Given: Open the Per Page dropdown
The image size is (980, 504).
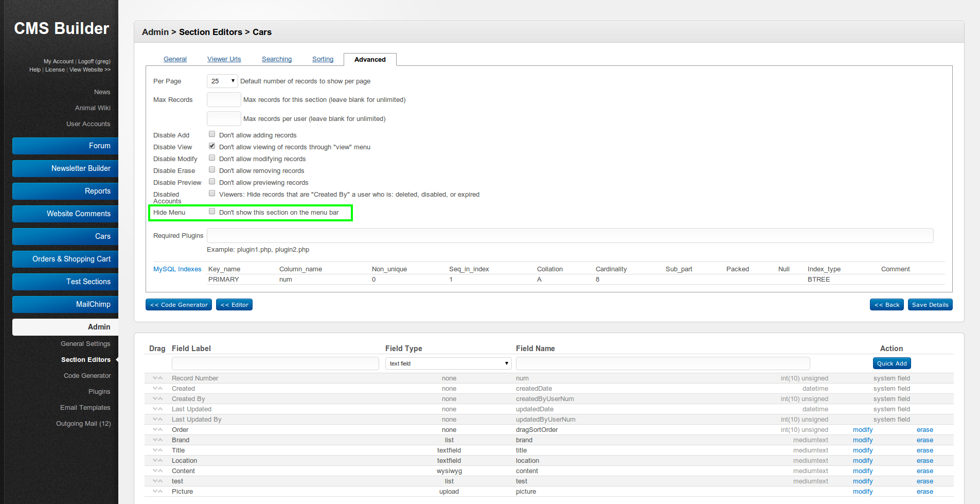Looking at the screenshot, I should point(222,81).
